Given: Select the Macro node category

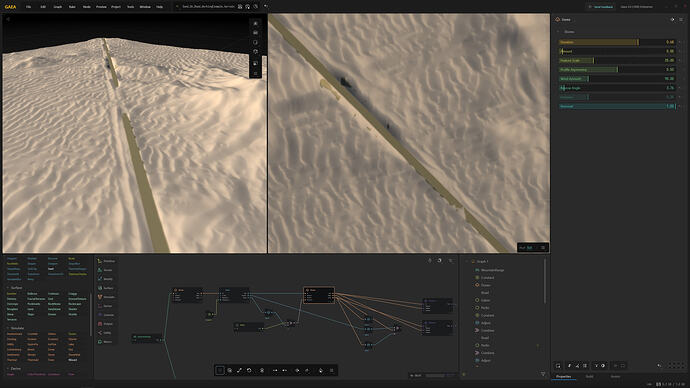Looking at the screenshot, I should tap(106, 342).
